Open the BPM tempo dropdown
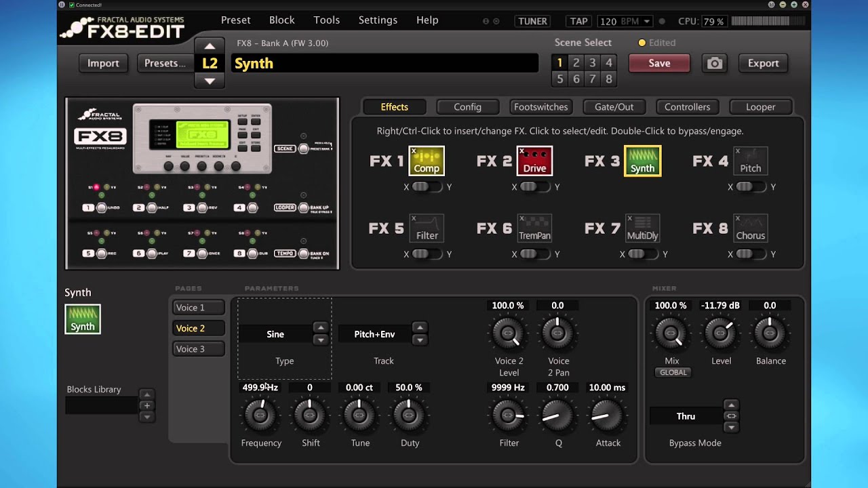 625,22
